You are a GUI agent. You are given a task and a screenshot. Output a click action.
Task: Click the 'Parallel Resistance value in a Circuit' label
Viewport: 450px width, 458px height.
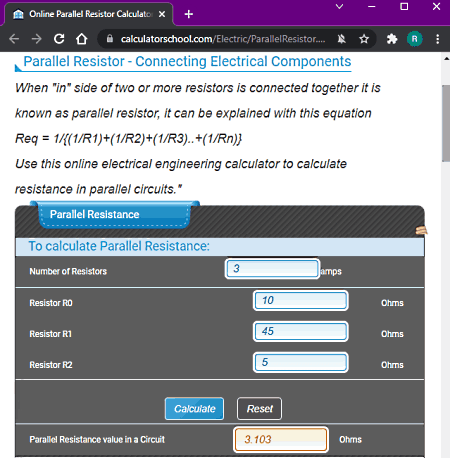pyautogui.click(x=97, y=440)
